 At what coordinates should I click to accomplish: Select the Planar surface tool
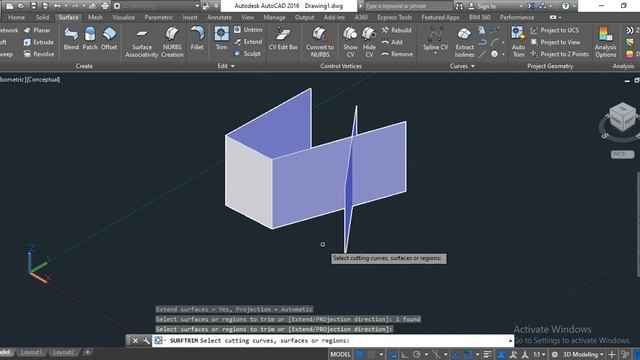(37, 30)
